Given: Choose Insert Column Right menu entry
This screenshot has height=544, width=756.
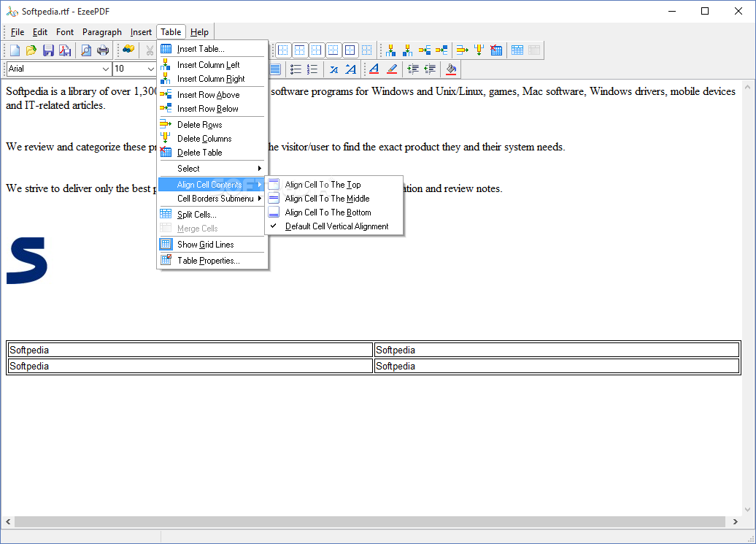Looking at the screenshot, I should (x=212, y=79).
